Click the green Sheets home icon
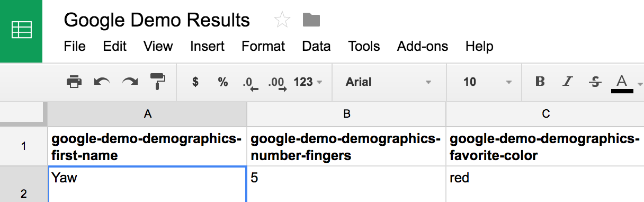 point(21,31)
